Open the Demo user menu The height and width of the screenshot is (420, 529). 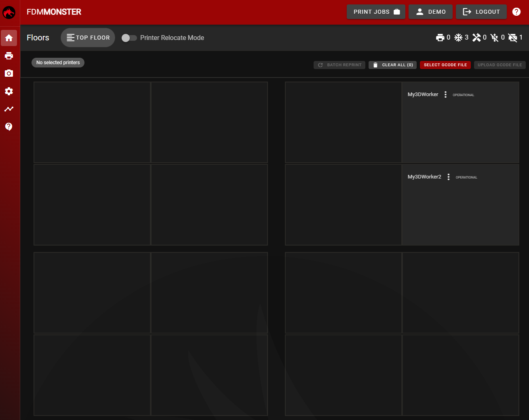click(431, 12)
